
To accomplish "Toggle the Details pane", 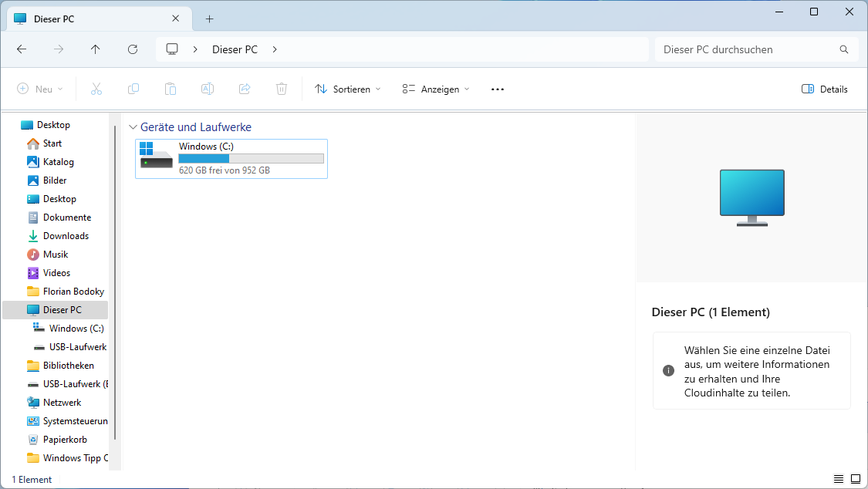I will click(825, 89).
